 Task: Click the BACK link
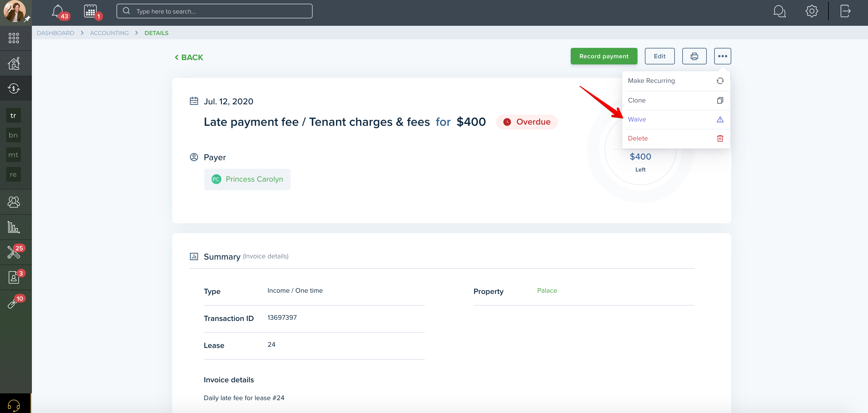click(x=189, y=57)
